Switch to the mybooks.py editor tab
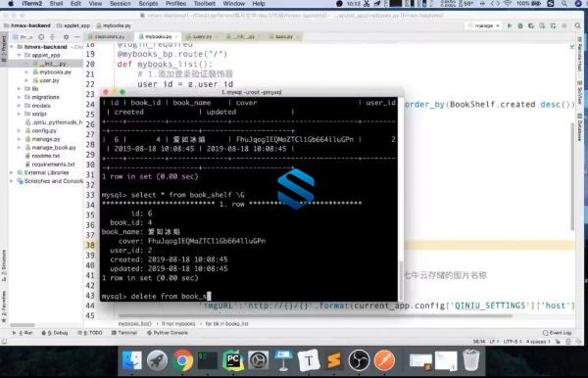The height and width of the screenshot is (378, 588). (158, 36)
